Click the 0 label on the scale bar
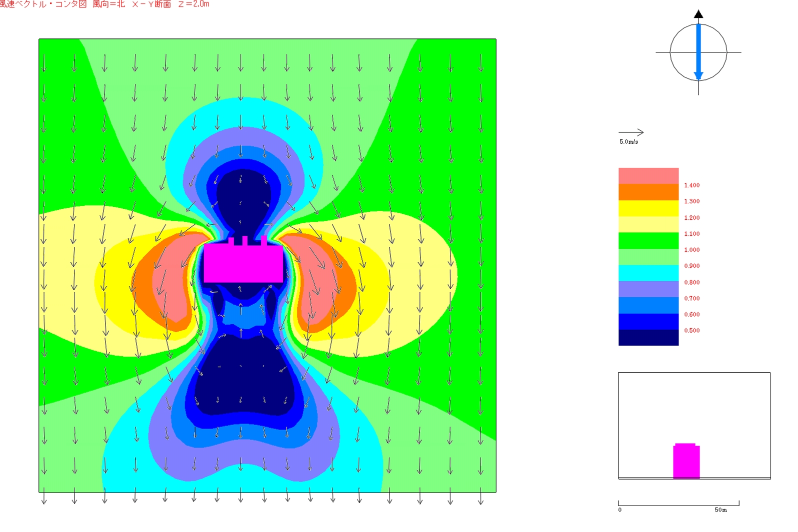This screenshot has width=798, height=532. pos(620,510)
